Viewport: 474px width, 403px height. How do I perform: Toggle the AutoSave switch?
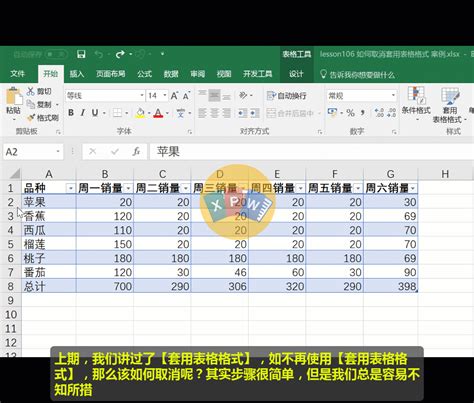point(55,54)
